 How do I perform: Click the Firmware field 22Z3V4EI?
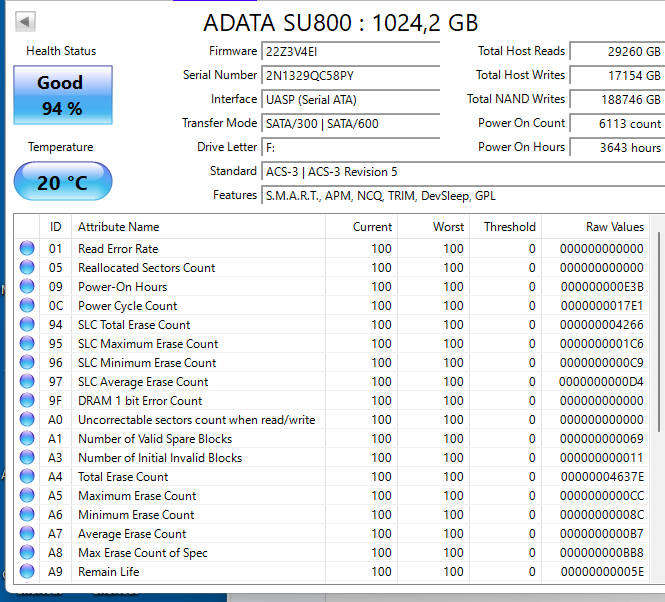pyautogui.click(x=351, y=52)
